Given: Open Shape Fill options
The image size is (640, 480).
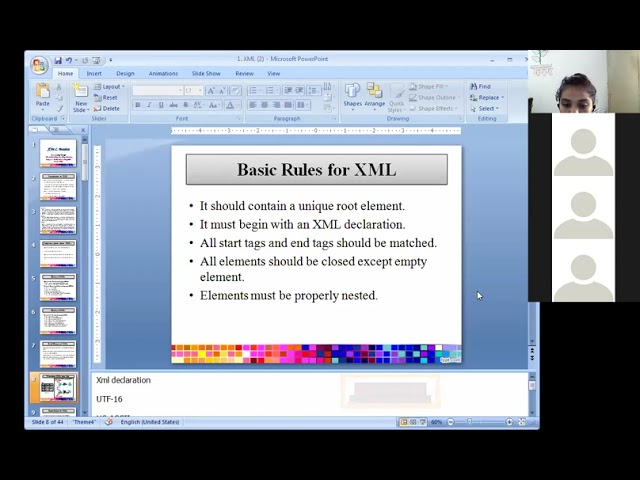Looking at the screenshot, I should click(x=428, y=87).
